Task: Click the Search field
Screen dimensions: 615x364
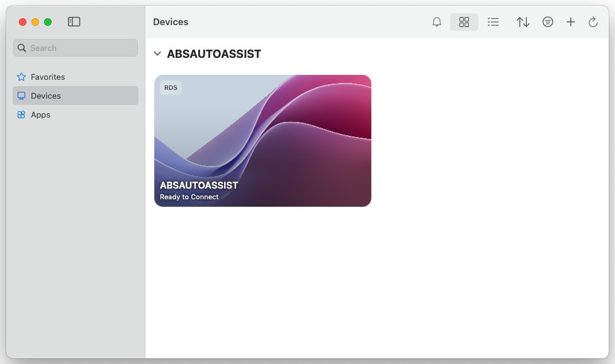Action: point(82,48)
